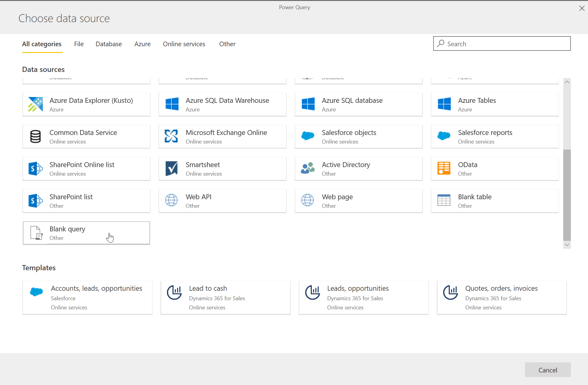Click the Azure SQL Data Warehouse Windows icon
This screenshot has width=588, height=385.
172,104
